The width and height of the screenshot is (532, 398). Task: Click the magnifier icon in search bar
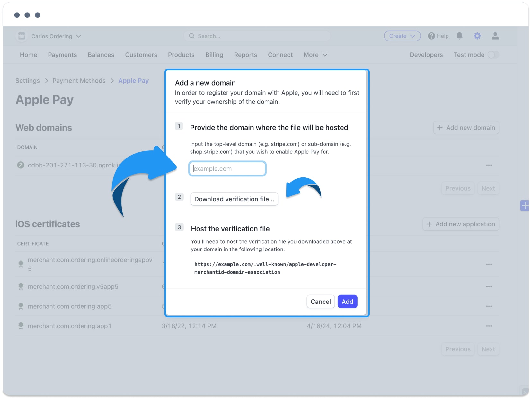tap(192, 36)
